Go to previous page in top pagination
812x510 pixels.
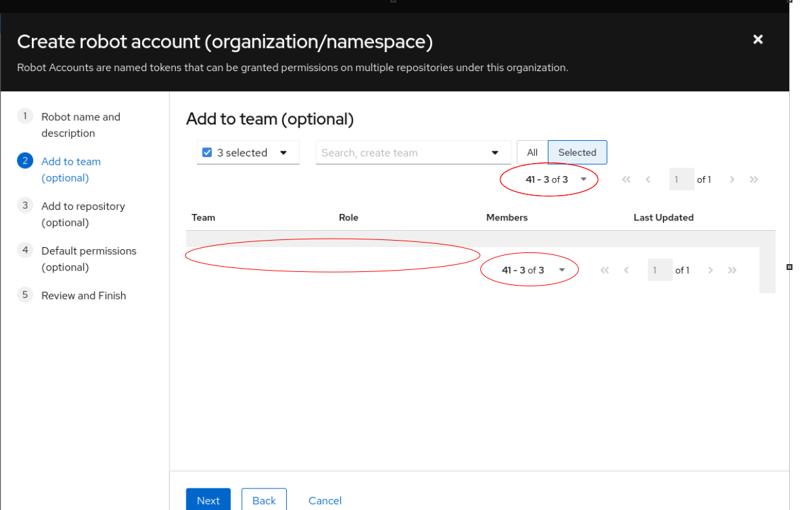[648, 179]
